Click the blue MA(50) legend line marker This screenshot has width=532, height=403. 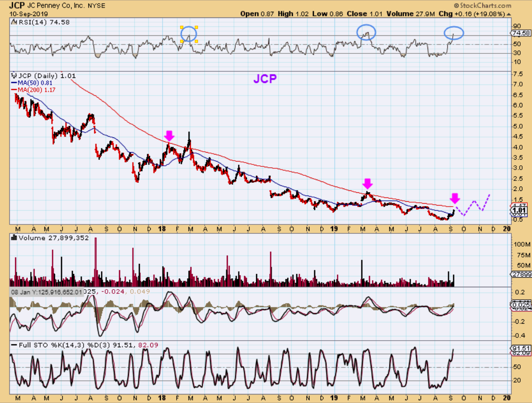[14, 83]
